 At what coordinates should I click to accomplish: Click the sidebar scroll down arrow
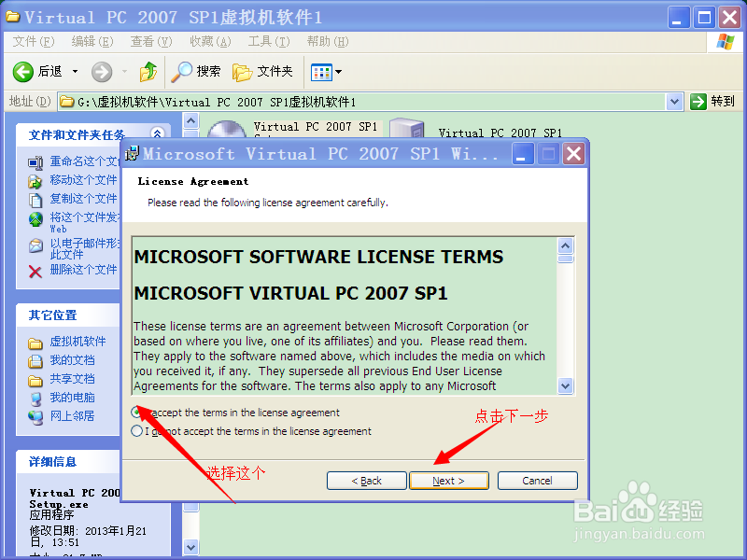pos(190,547)
